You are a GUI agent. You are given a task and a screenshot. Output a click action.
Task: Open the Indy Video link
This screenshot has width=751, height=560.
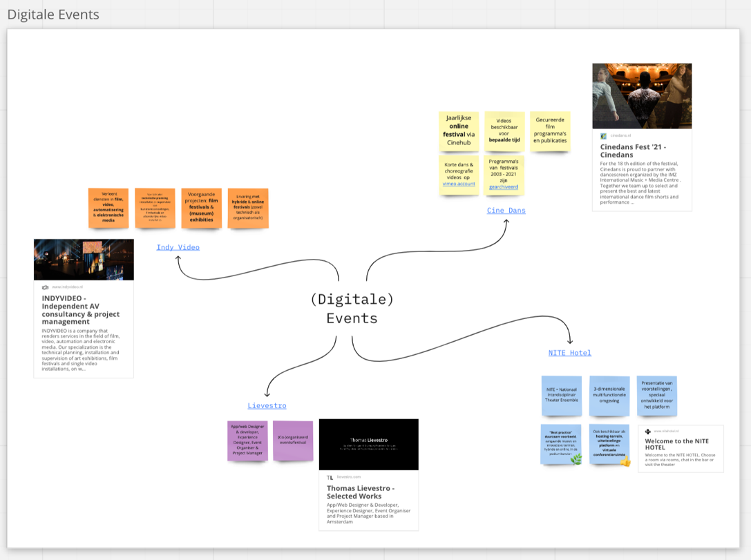(178, 247)
